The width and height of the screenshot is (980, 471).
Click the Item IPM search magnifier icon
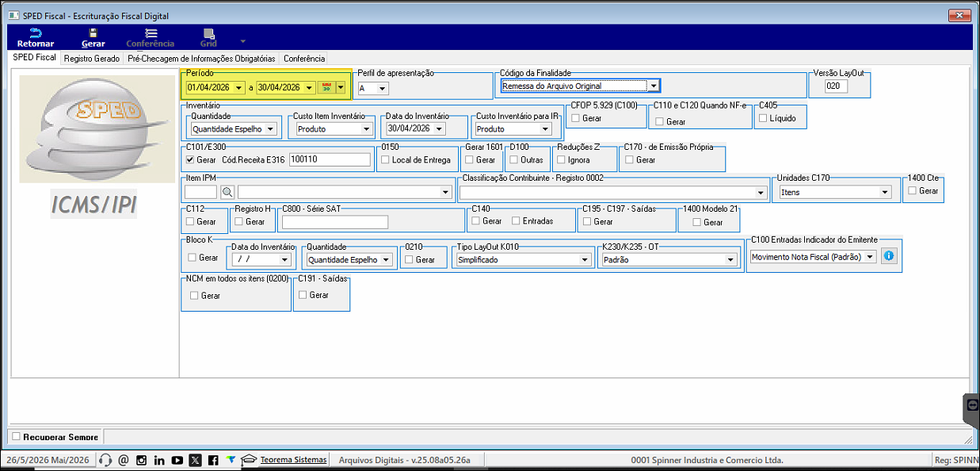227,192
